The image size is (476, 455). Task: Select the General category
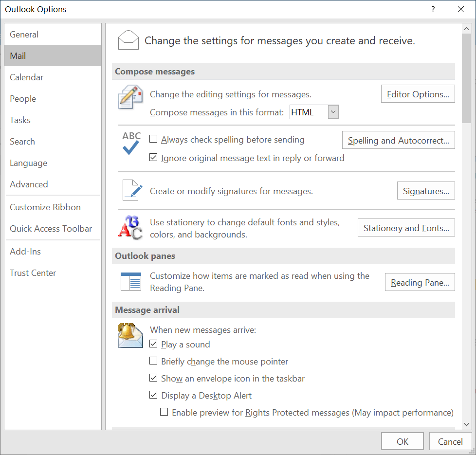pos(53,34)
